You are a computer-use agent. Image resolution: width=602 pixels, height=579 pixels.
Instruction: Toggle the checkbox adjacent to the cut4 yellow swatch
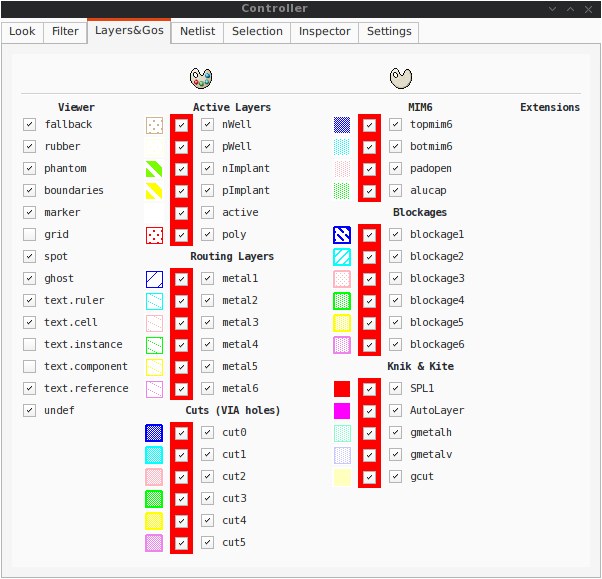[x=181, y=521]
